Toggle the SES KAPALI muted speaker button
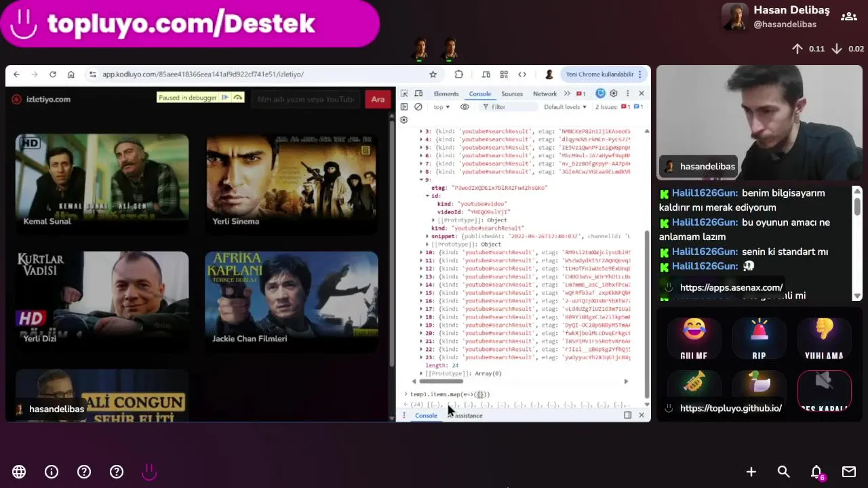The height and width of the screenshot is (488, 868). tap(824, 391)
